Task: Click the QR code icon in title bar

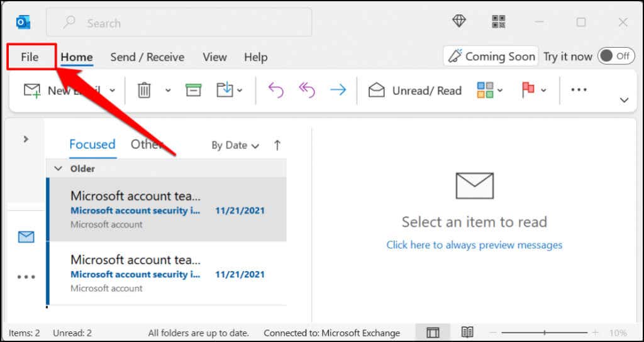Action: click(x=499, y=22)
